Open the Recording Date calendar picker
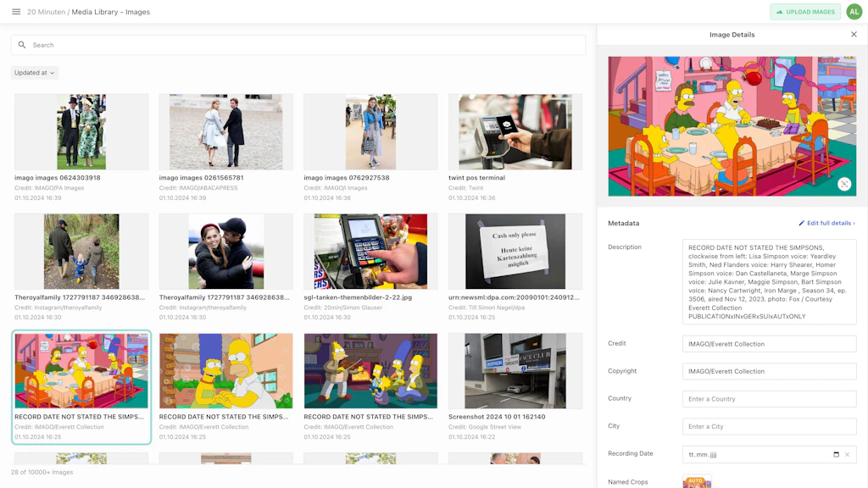Viewport: 868px width, 488px height. tap(836, 454)
